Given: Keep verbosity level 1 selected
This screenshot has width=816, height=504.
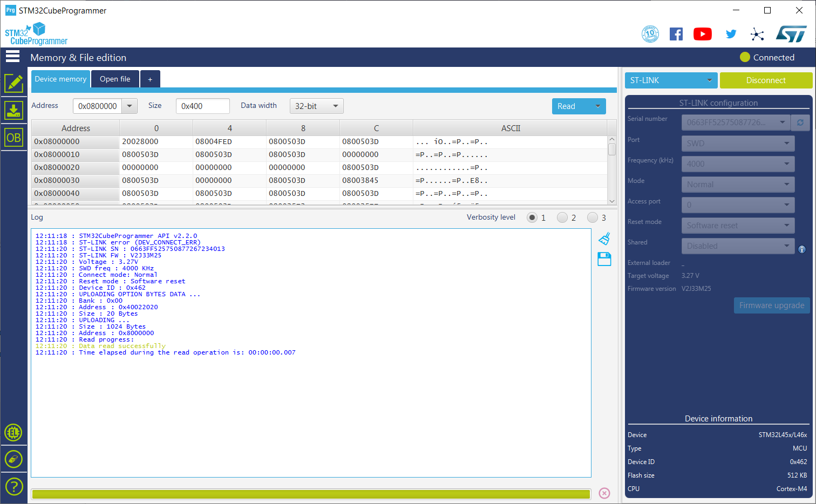Looking at the screenshot, I should pos(532,217).
